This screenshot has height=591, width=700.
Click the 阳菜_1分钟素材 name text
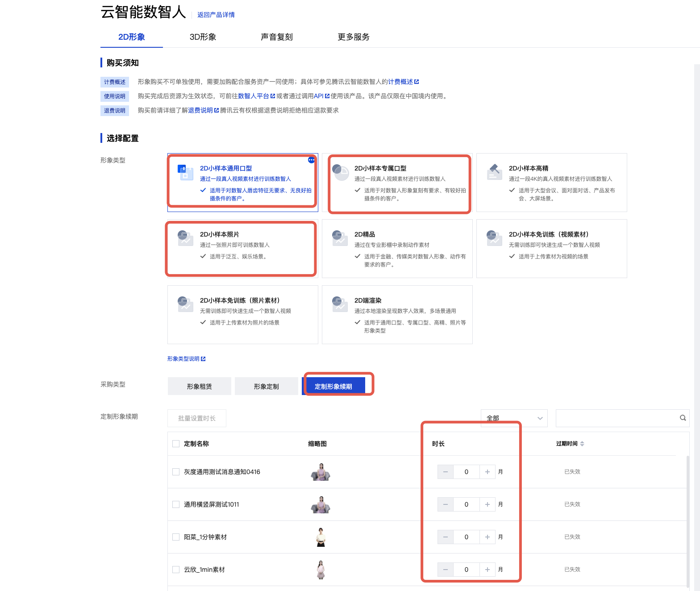205,537
